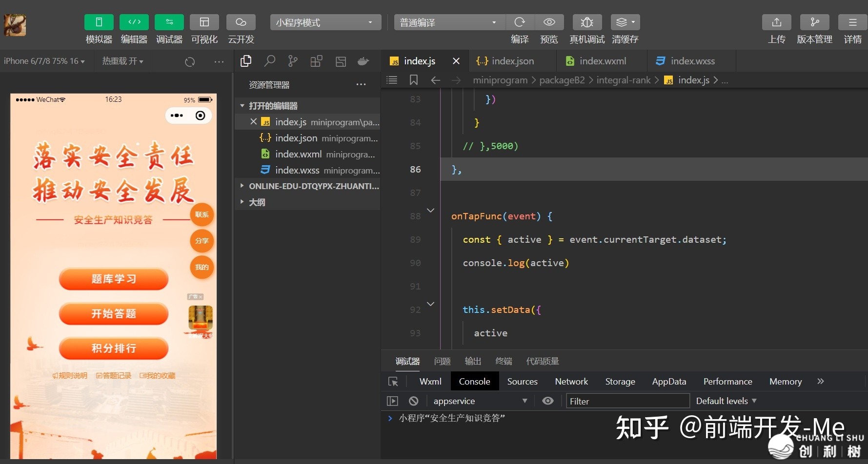Close the index.js editor tab

point(456,61)
